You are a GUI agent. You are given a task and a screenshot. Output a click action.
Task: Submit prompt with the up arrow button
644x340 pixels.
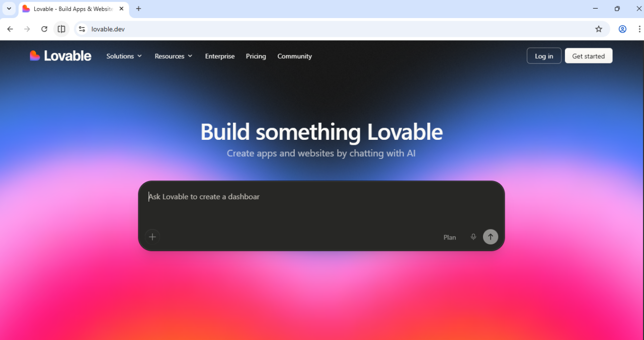point(491,237)
